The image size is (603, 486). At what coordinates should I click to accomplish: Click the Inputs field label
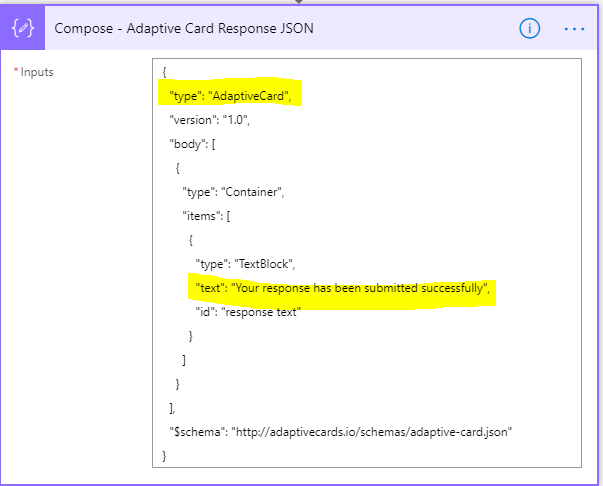(x=35, y=73)
